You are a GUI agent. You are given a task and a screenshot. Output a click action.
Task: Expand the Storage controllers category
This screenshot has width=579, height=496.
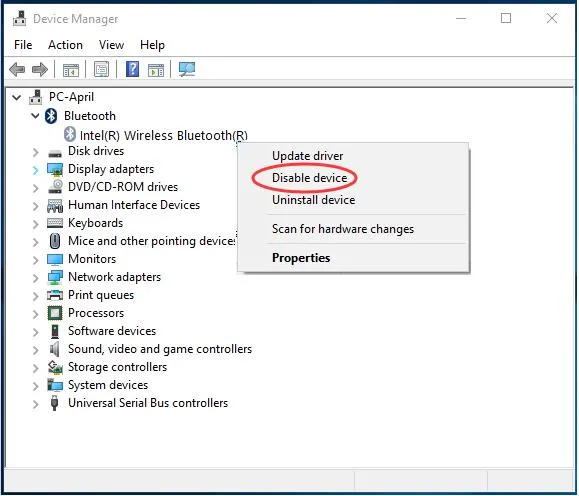tap(35, 368)
